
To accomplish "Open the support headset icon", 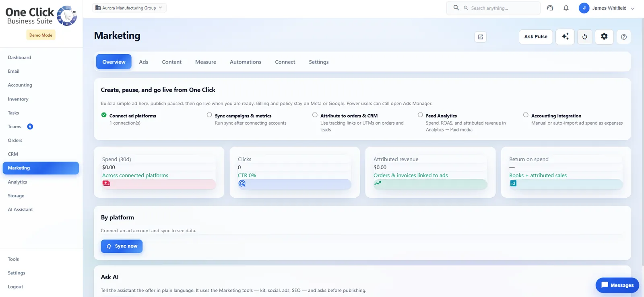I will [x=550, y=8].
